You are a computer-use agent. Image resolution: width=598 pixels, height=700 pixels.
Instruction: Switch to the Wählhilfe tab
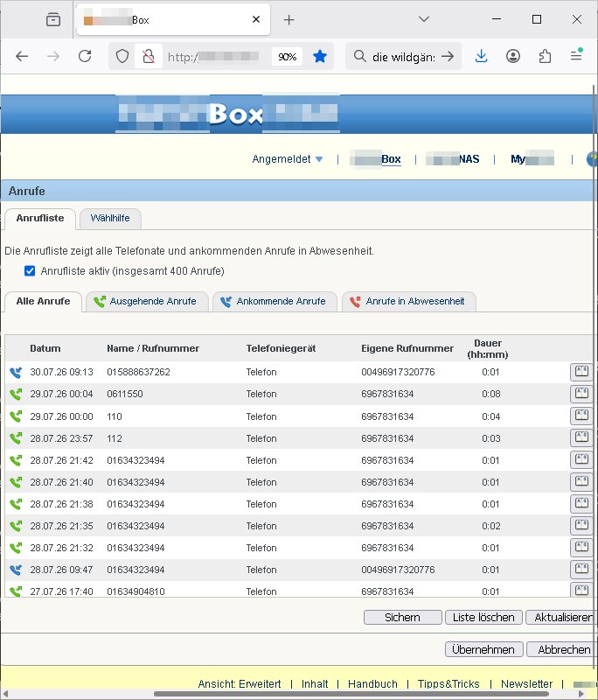110,218
